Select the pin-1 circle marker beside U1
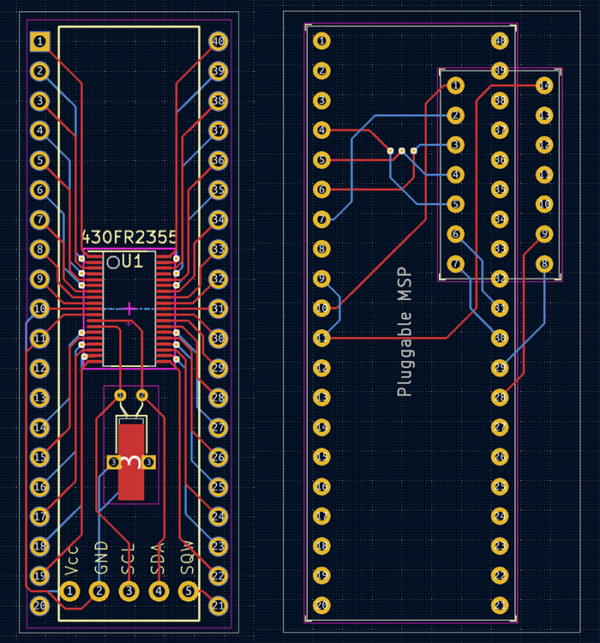600x643 pixels. tap(114, 263)
